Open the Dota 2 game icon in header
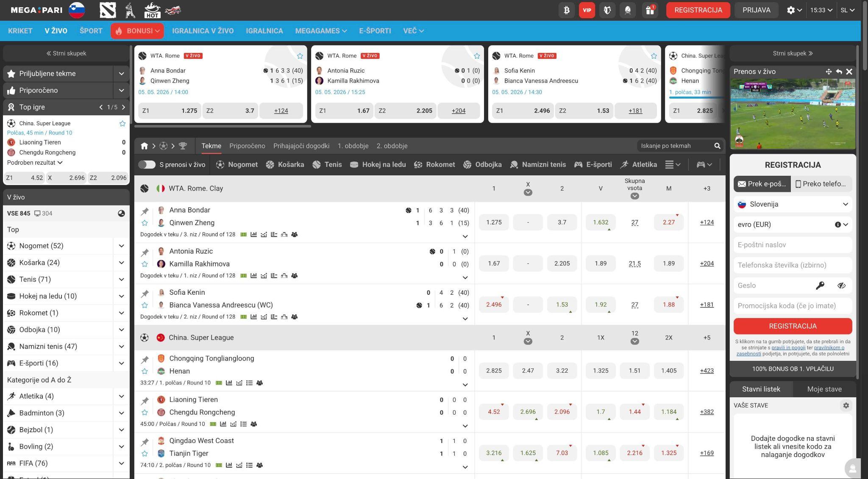Image resolution: width=868 pixels, height=479 pixels. pos(108,10)
